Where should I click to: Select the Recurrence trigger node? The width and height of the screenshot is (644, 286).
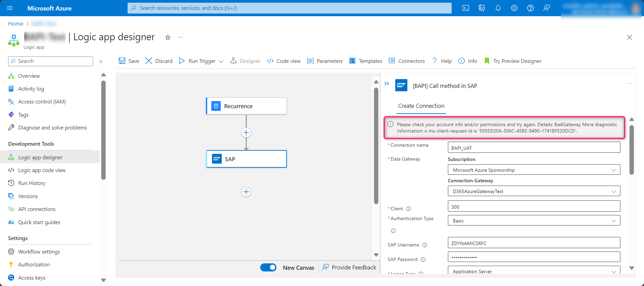coord(246,106)
